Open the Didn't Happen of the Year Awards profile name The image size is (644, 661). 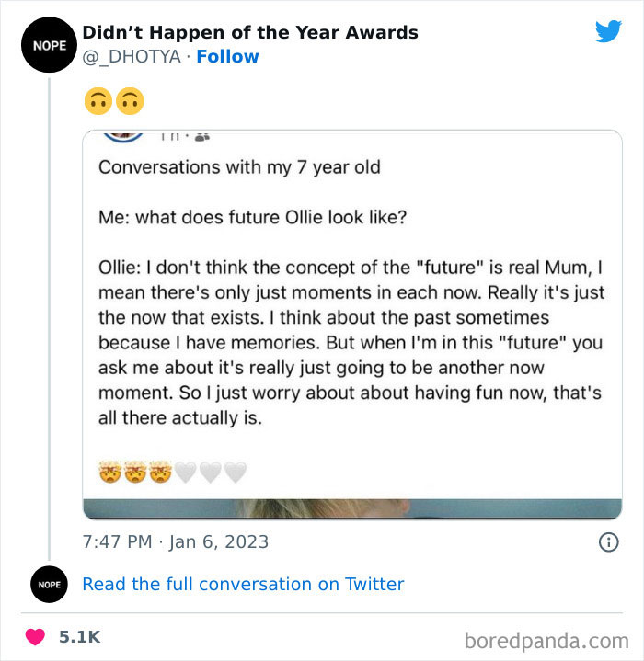pyautogui.click(x=250, y=32)
